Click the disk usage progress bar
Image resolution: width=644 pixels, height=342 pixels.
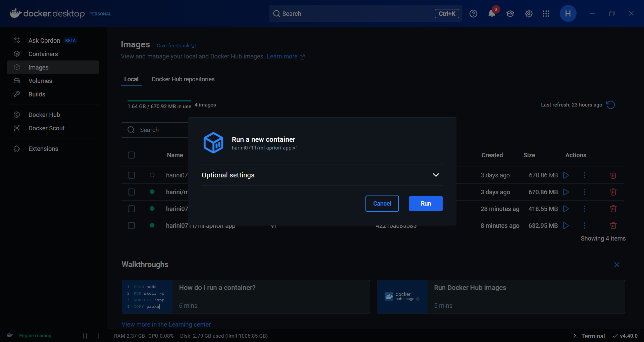[x=159, y=100]
